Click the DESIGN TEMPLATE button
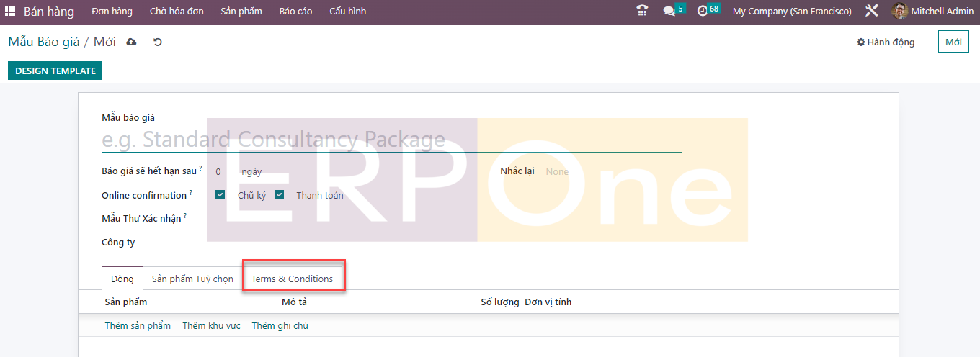Viewport: 980px width, 357px height. coord(55,71)
